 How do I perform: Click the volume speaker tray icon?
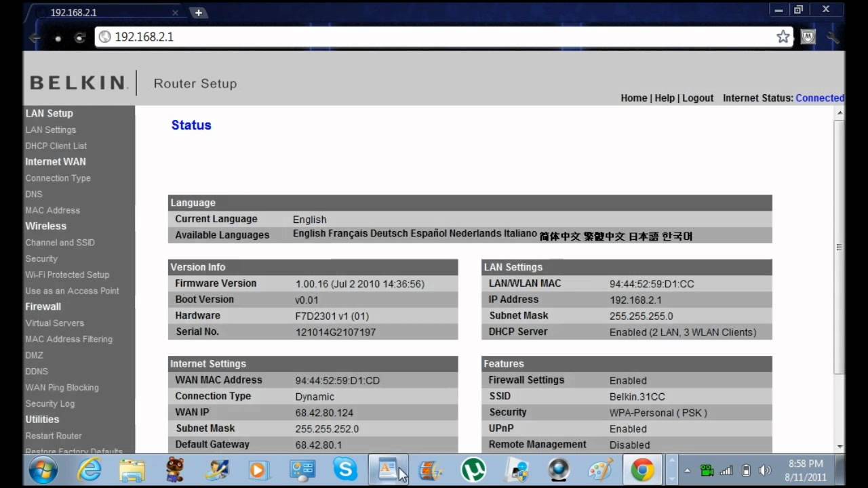[765, 470]
